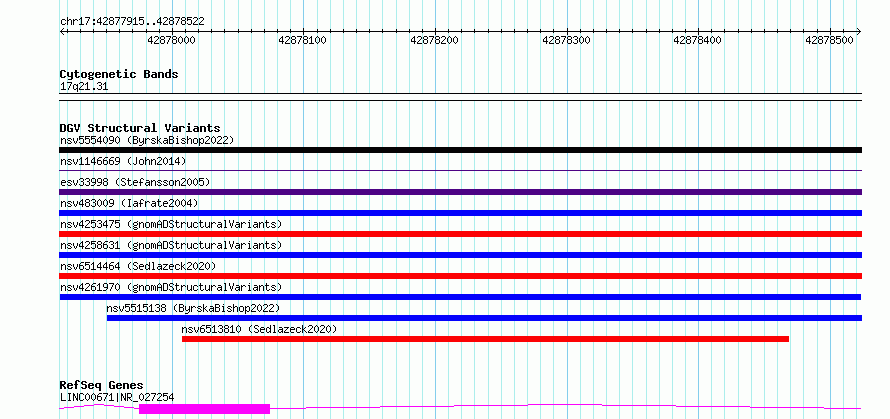
Task: Click ruler position label 42878100
Action: pyautogui.click(x=303, y=41)
